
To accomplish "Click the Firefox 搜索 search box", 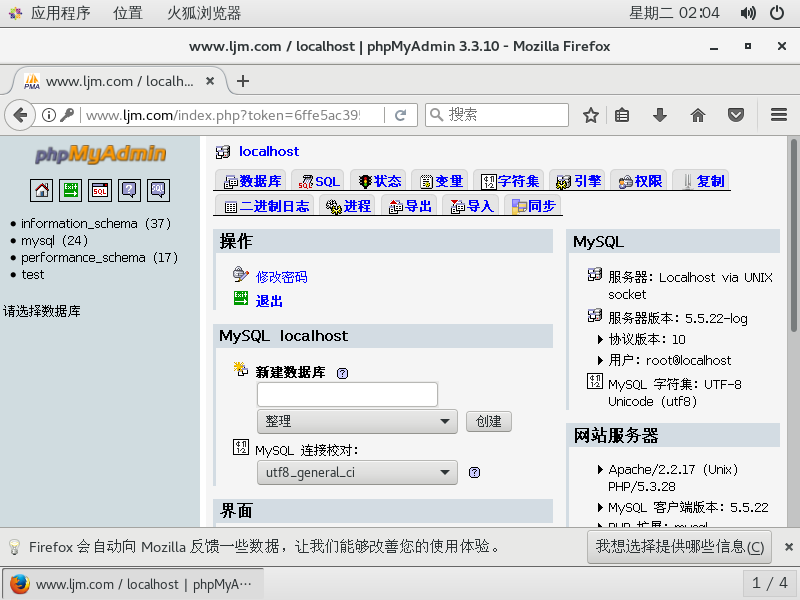I will click(x=497, y=115).
